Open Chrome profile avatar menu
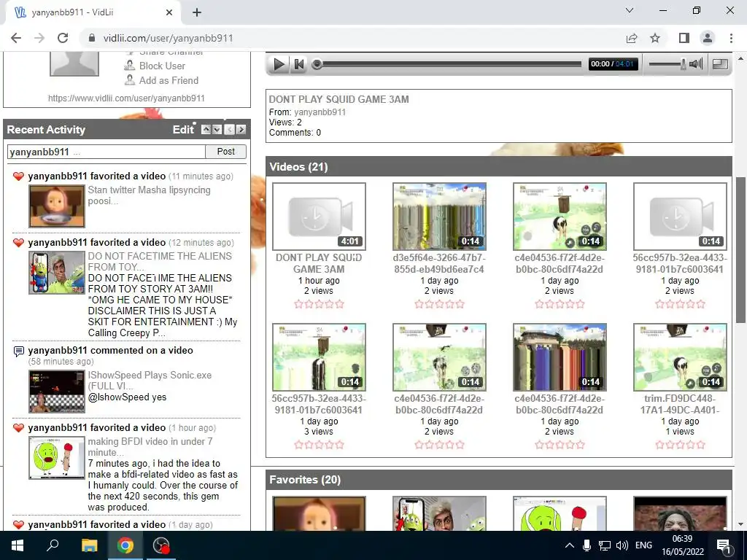The height and width of the screenshot is (560, 747). (x=708, y=38)
